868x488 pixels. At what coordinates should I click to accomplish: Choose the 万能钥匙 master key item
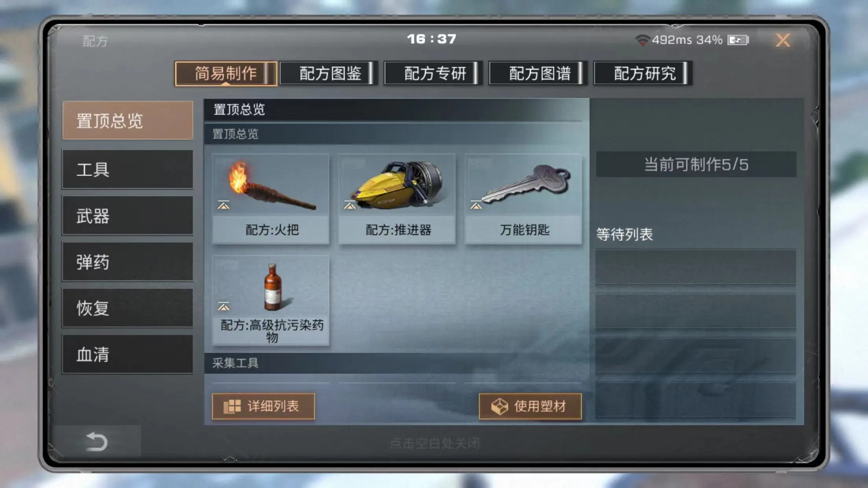click(x=523, y=199)
